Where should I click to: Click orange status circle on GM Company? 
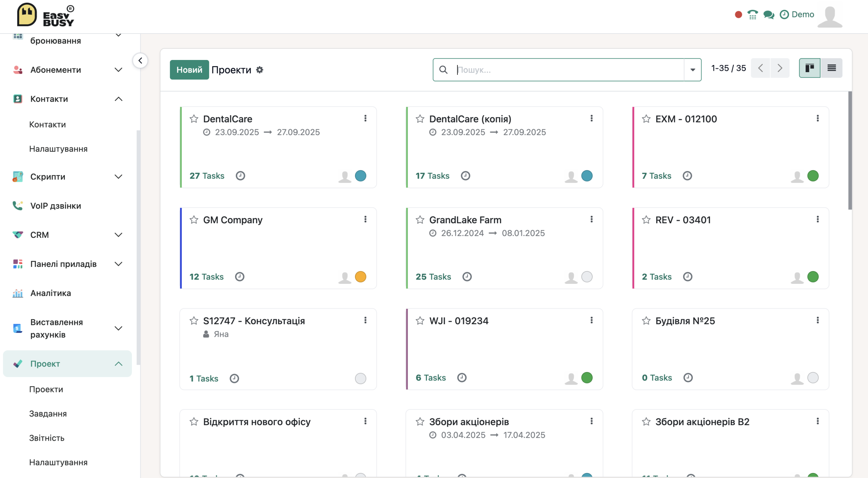[x=360, y=277]
